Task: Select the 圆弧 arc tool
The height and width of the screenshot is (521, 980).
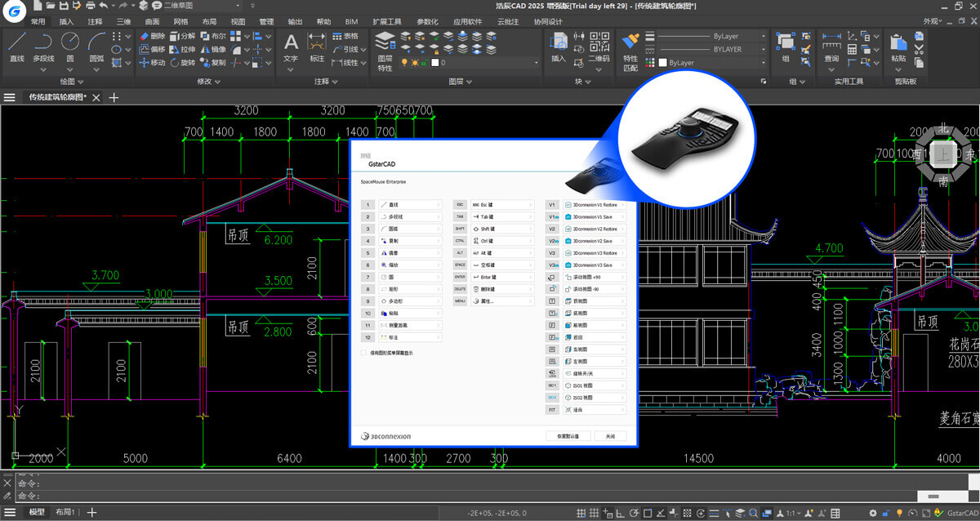Action: click(x=96, y=47)
